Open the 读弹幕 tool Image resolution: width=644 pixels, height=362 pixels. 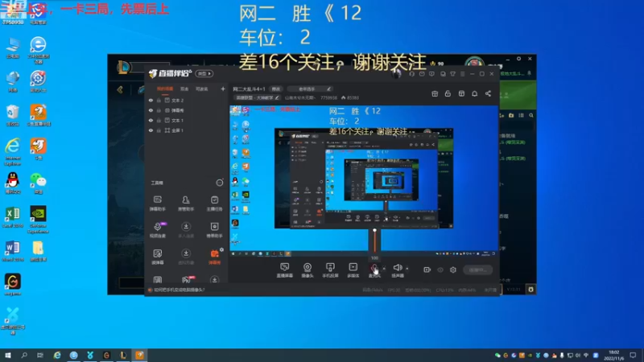coord(157,257)
